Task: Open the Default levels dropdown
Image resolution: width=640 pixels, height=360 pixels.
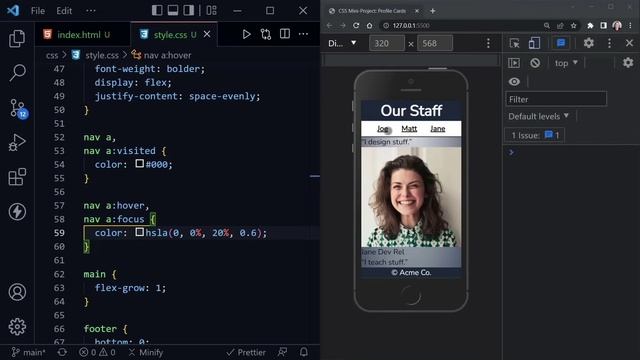Action: (538, 116)
